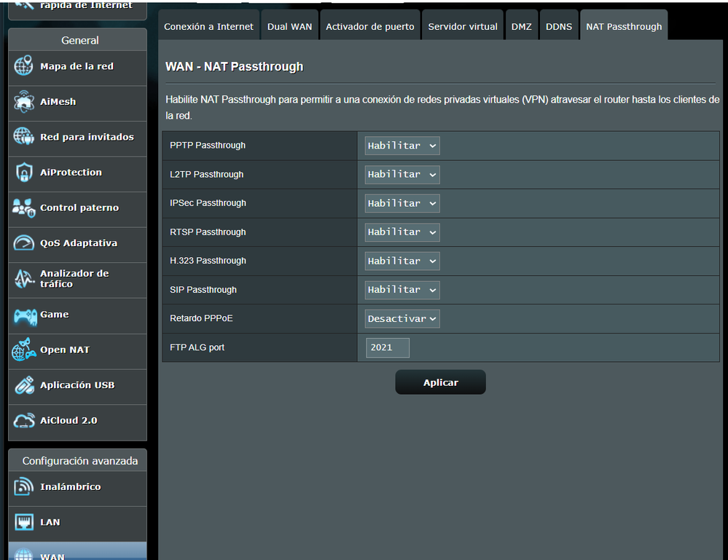This screenshot has width=728, height=560.
Task: Open AiMesh via its sidebar icon
Action: 23,102
